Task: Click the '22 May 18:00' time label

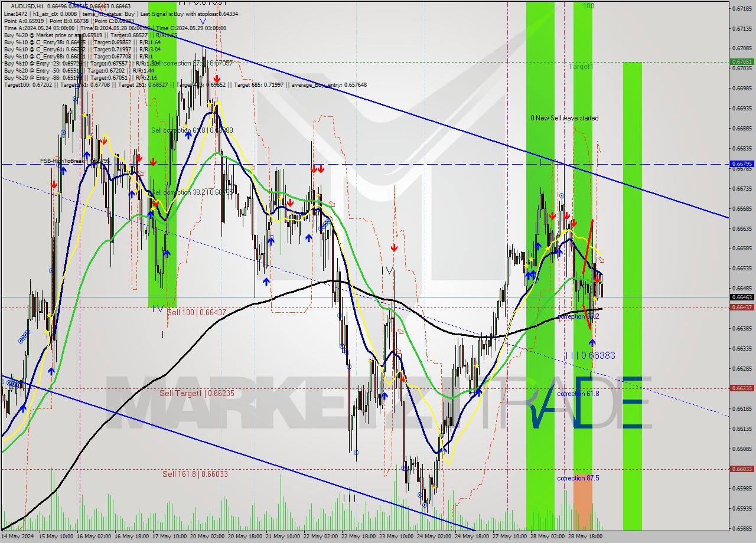Action: pyautogui.click(x=359, y=537)
